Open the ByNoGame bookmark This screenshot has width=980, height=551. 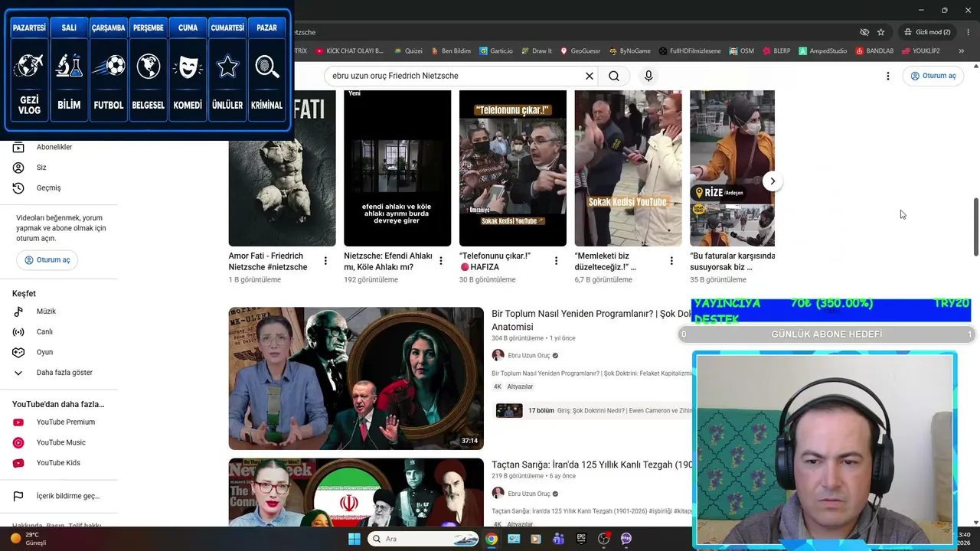(630, 51)
